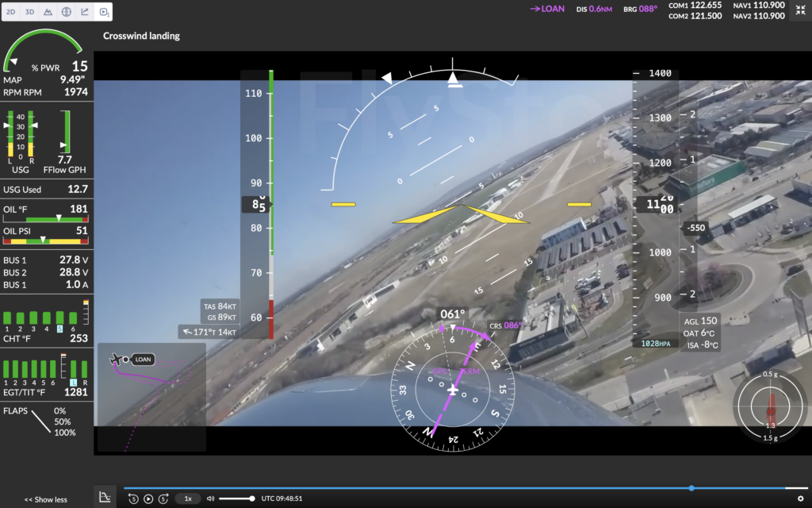
Task: Open the 1x playback speed selector
Action: [188, 498]
